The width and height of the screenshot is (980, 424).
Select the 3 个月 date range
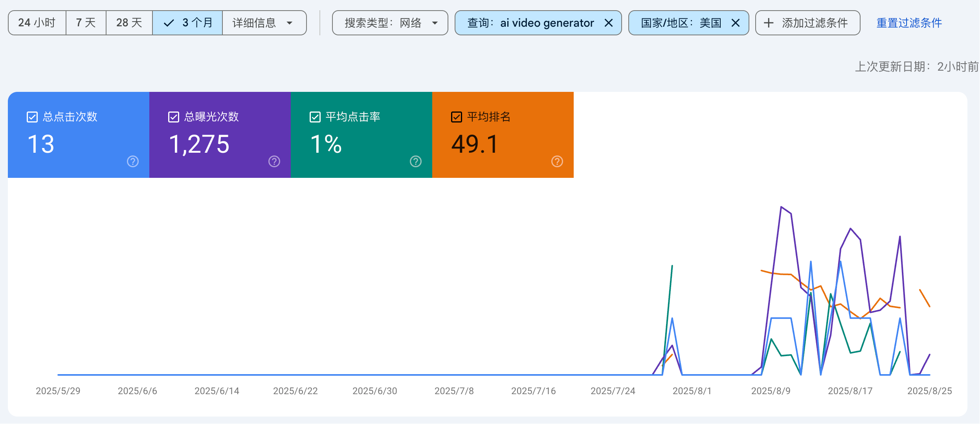click(187, 23)
